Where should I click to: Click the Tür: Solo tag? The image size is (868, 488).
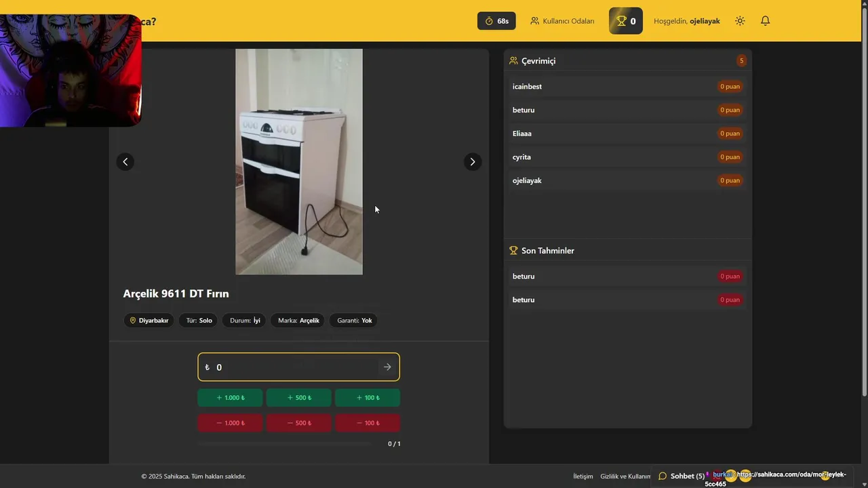[199, 321]
